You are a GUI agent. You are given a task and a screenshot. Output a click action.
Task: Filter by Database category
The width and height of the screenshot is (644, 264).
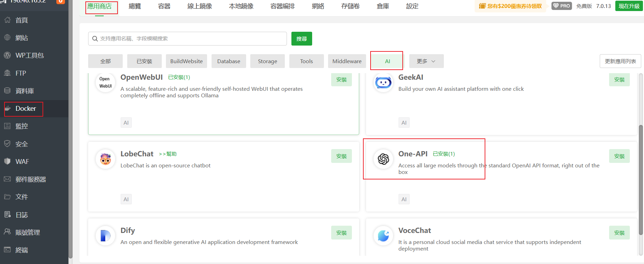[x=229, y=61]
